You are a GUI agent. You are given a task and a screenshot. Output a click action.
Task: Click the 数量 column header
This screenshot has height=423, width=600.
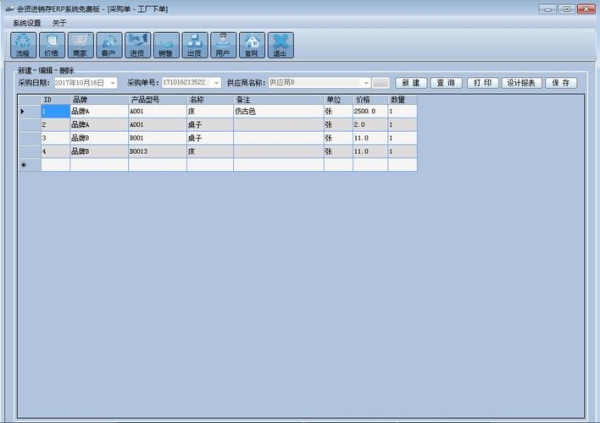[403, 100]
